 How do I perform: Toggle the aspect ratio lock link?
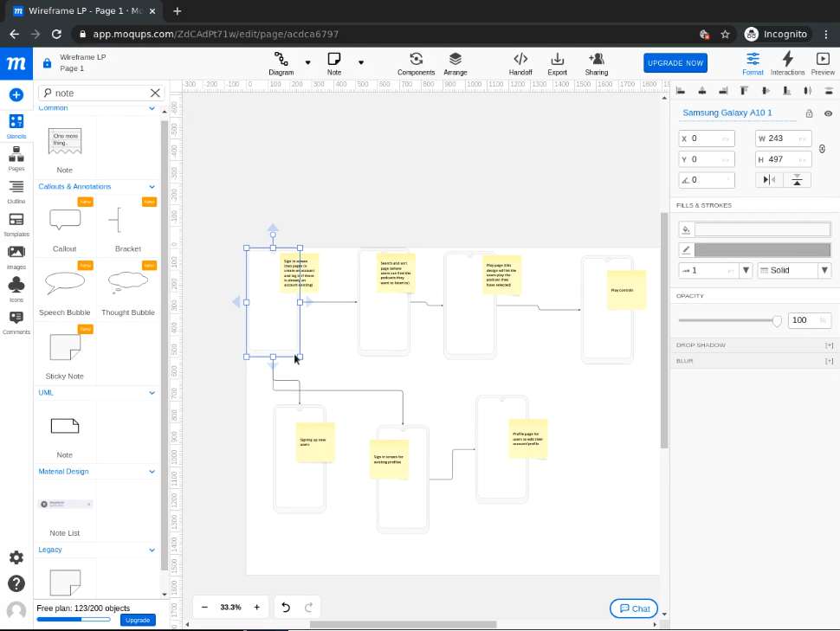click(x=822, y=149)
